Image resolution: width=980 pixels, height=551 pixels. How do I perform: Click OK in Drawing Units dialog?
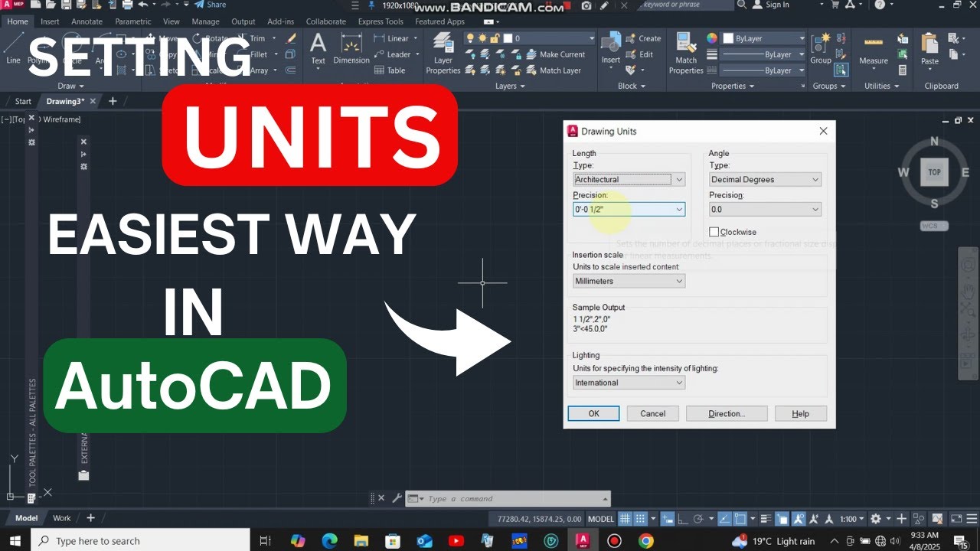coord(593,413)
